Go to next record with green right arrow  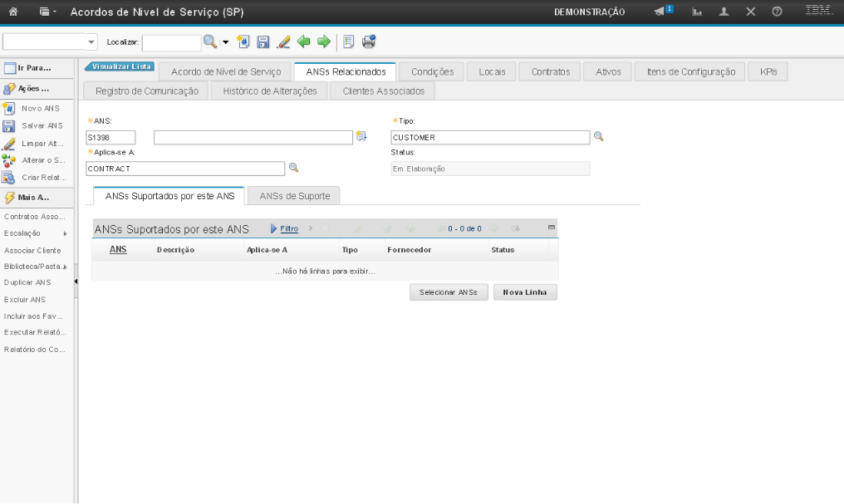click(x=323, y=42)
